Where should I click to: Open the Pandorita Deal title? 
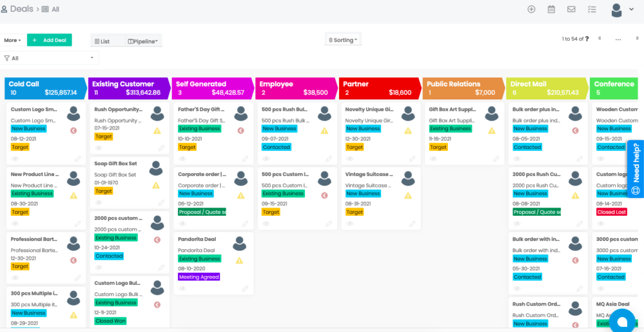click(197, 239)
